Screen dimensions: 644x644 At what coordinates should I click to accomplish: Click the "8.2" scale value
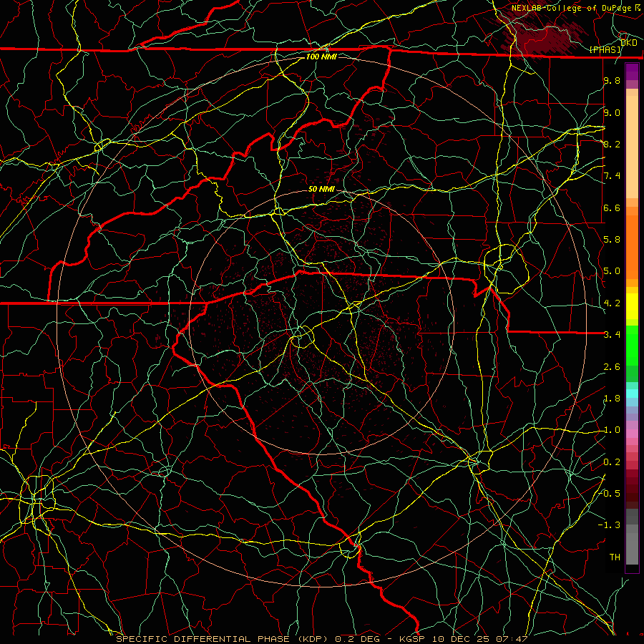pyautogui.click(x=612, y=144)
